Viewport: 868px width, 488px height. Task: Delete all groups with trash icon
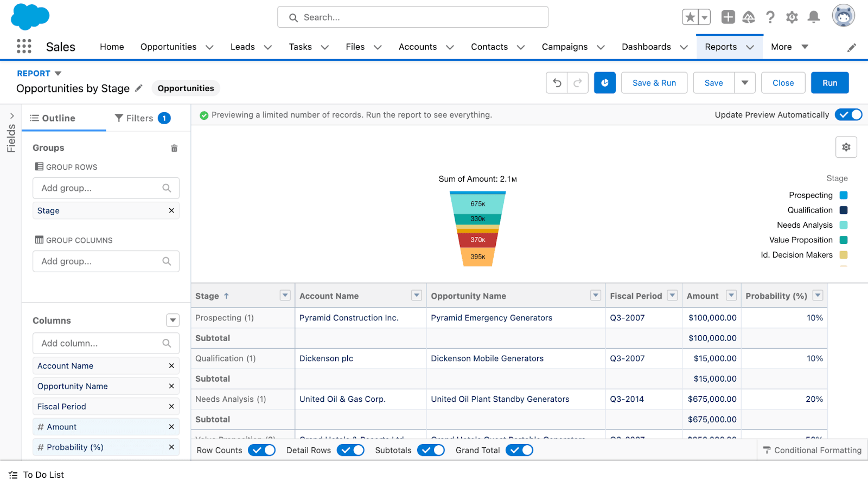click(174, 148)
